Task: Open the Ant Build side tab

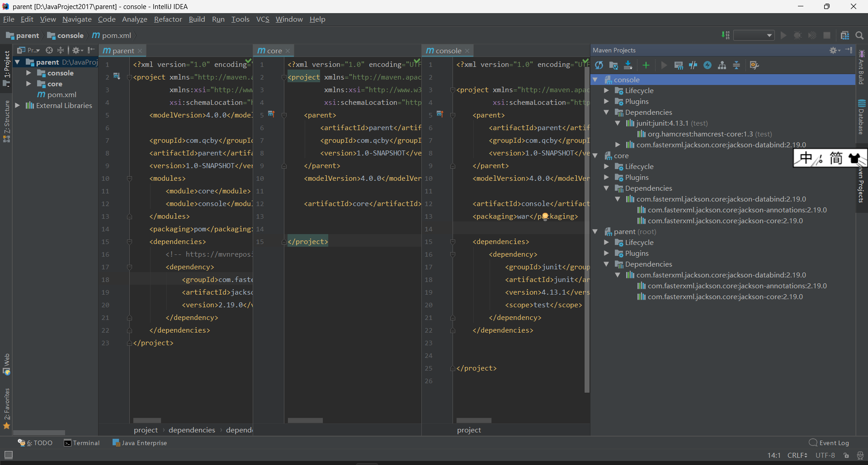Action: (x=861, y=67)
